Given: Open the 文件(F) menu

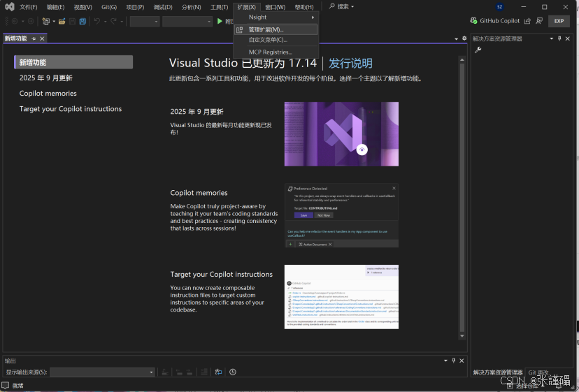Looking at the screenshot, I should pos(29,7).
